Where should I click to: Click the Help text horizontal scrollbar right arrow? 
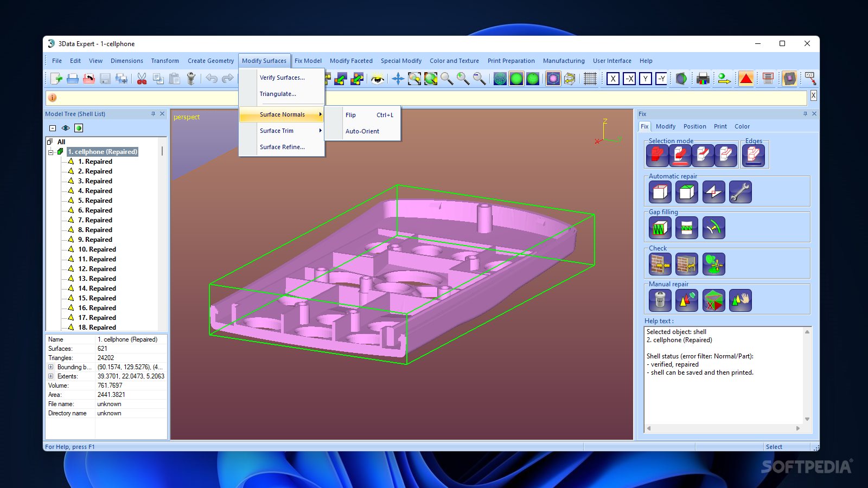click(x=798, y=428)
